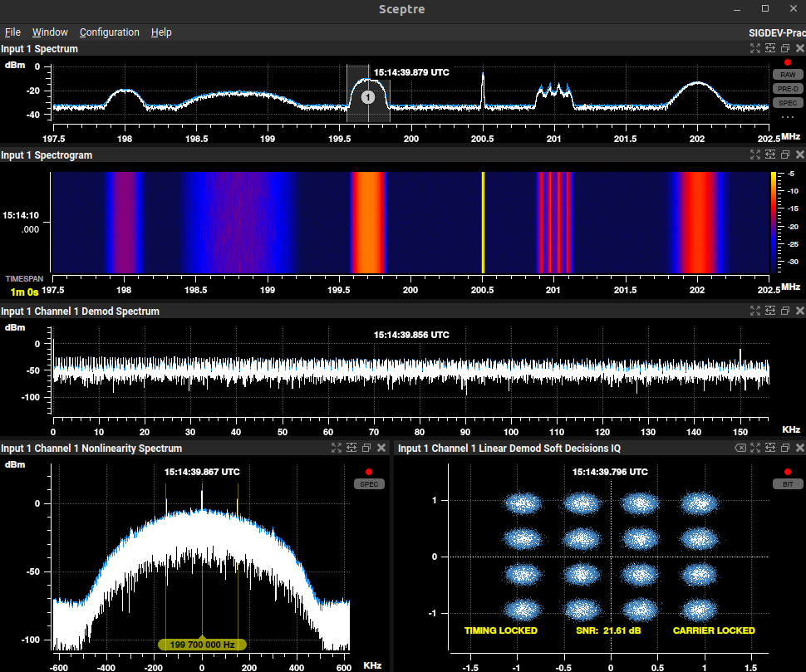Viewport: 806px width, 672px height.
Task: Click the spectrogram color scale bar
Action: [x=774, y=222]
